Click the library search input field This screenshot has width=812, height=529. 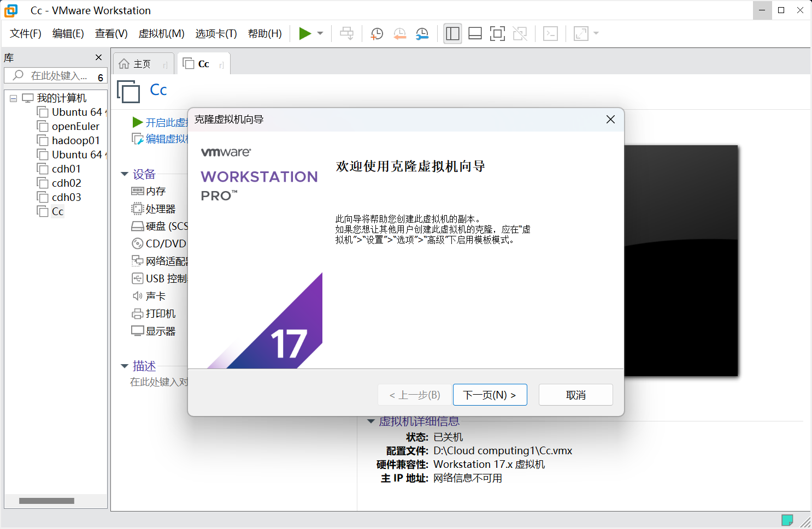coord(55,76)
